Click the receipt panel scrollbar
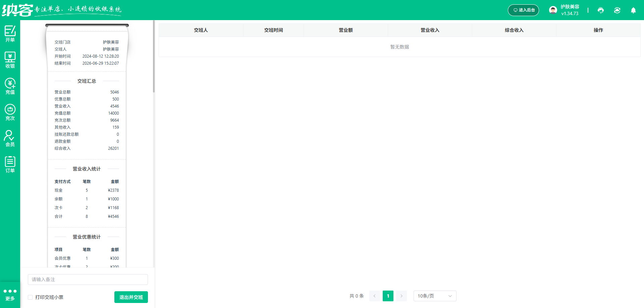The width and height of the screenshot is (644, 308). coord(154,56)
